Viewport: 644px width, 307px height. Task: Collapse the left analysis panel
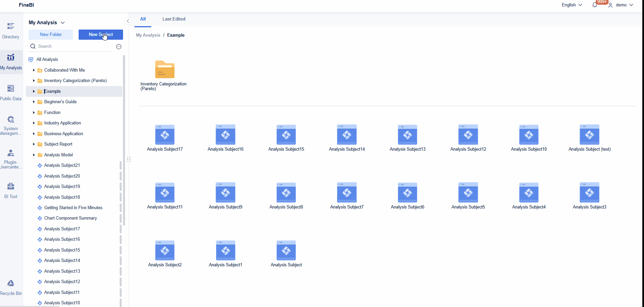[x=128, y=21]
